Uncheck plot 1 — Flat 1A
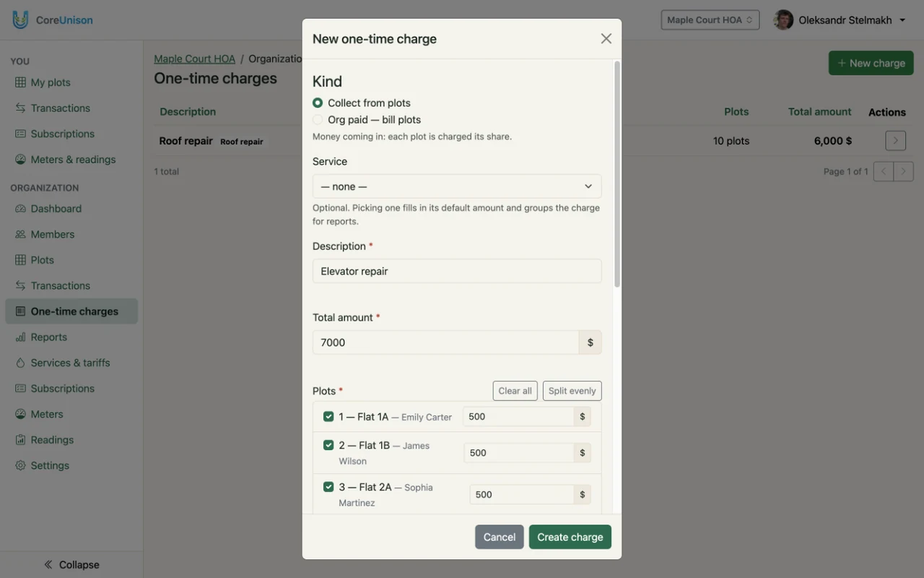The width and height of the screenshot is (924, 578). click(x=328, y=417)
